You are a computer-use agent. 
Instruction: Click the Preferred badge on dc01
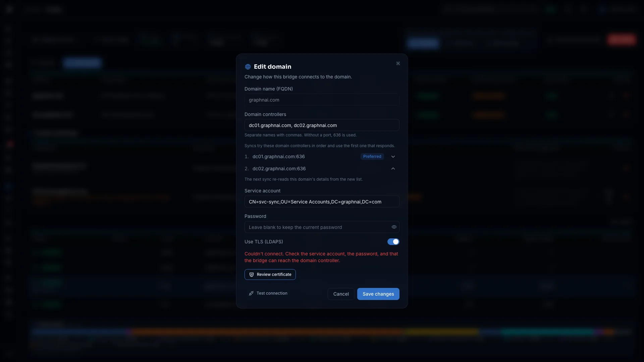(372, 157)
